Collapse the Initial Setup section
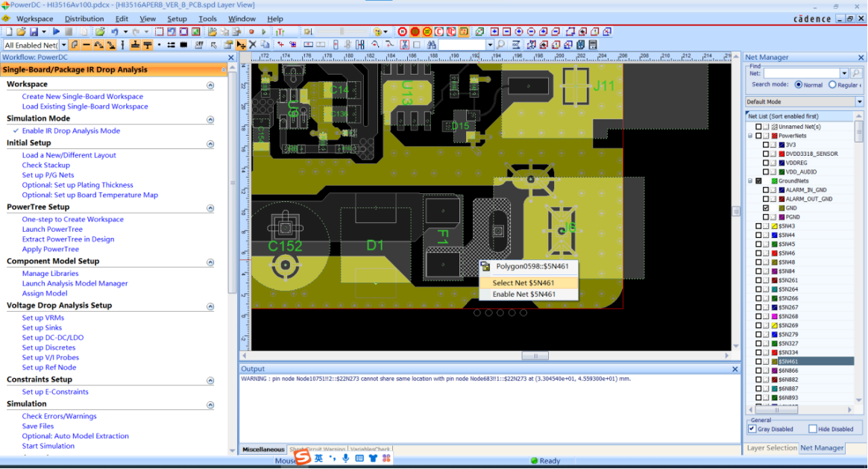The height and width of the screenshot is (469, 868). [210, 144]
